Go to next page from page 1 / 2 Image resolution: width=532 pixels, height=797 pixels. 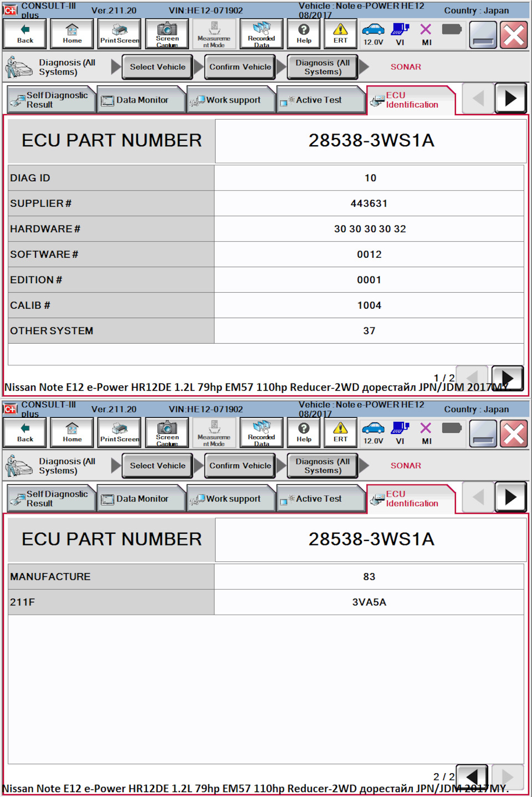(x=507, y=378)
